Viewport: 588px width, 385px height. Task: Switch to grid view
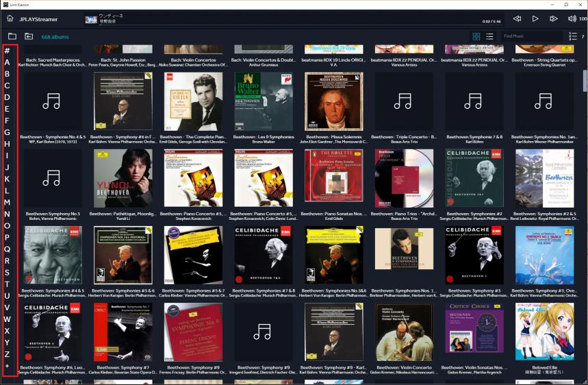(476, 36)
